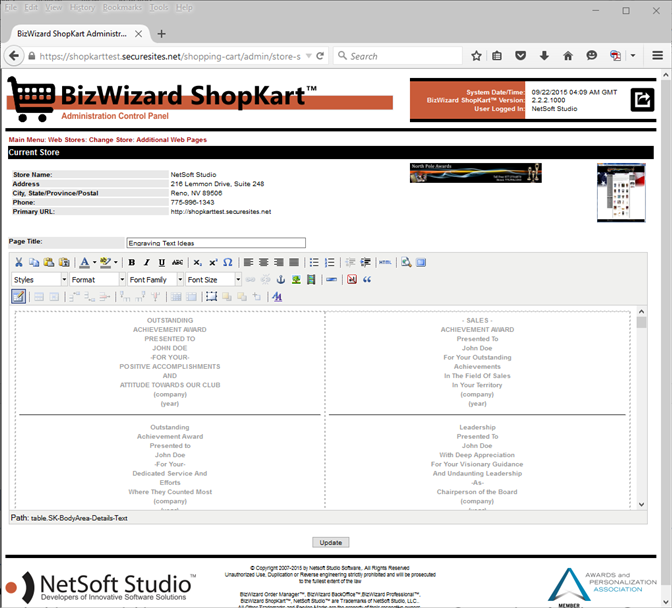The width and height of the screenshot is (672, 608).
Task: Toggle the bulleted list
Action: 314,262
